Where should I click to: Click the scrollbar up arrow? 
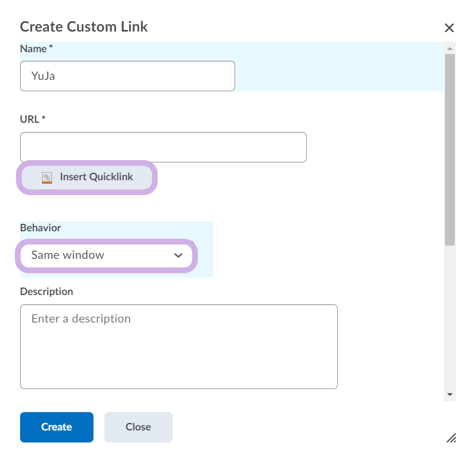tap(450, 48)
